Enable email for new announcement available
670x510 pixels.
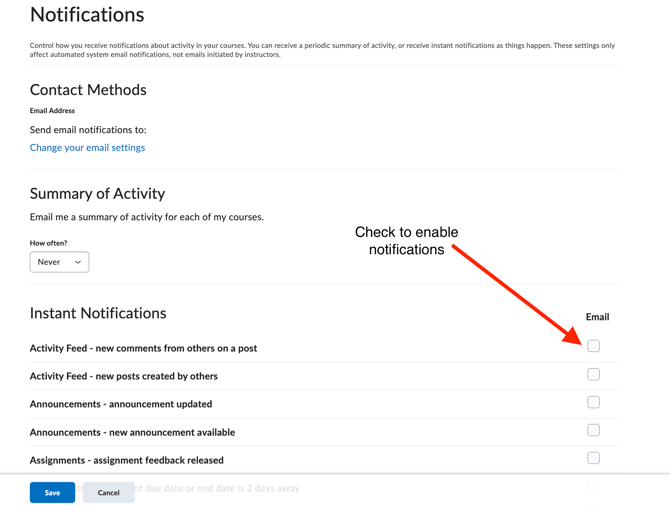[x=593, y=430]
